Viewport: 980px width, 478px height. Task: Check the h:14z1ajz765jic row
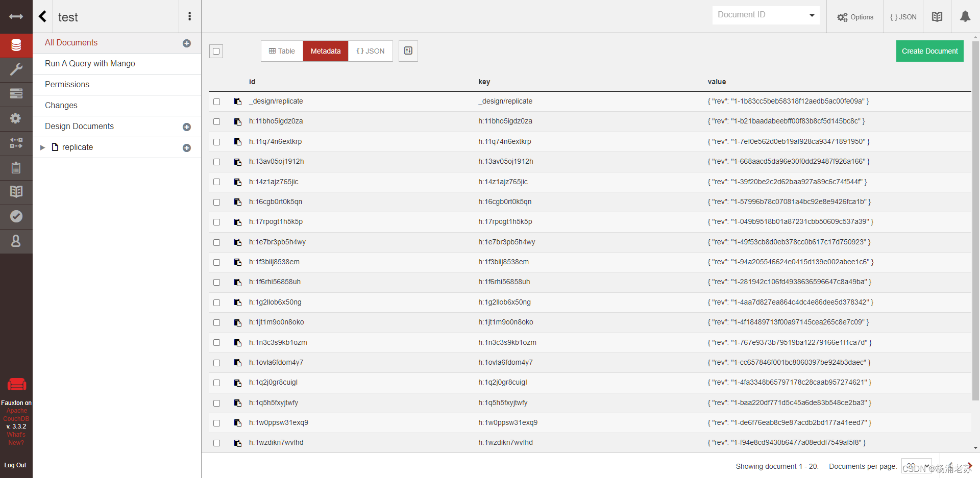point(216,182)
